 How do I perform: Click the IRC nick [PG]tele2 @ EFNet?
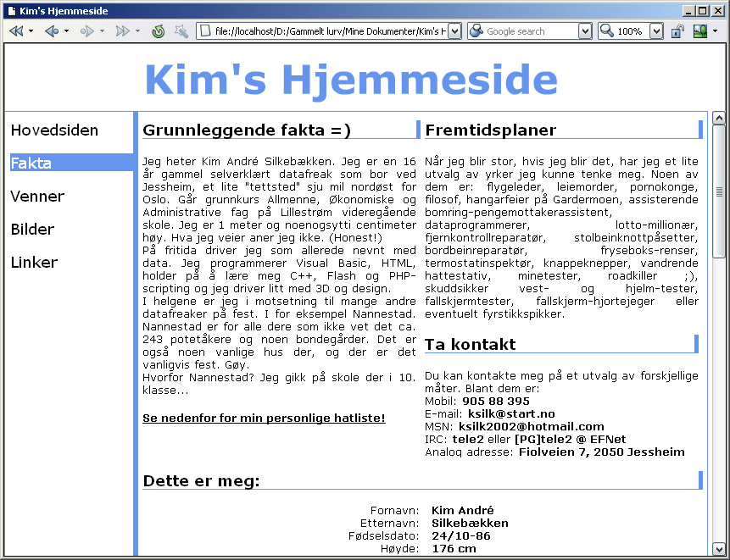(x=571, y=439)
